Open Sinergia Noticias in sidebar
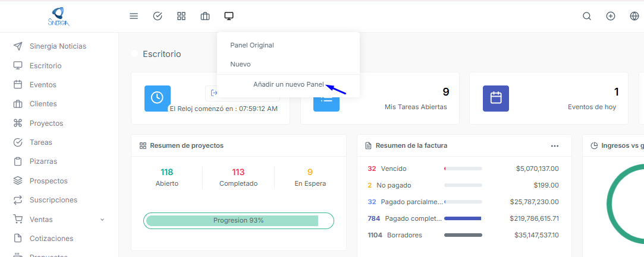Viewport: 644px width, 257px height. click(x=58, y=46)
